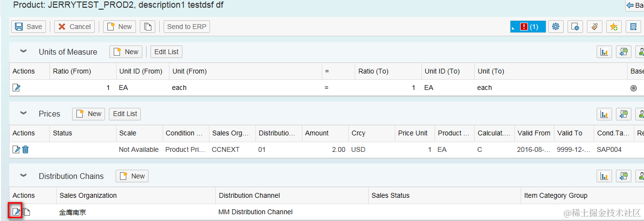Copy the Distribution Chains row
The image size is (644, 221).
[27, 212]
